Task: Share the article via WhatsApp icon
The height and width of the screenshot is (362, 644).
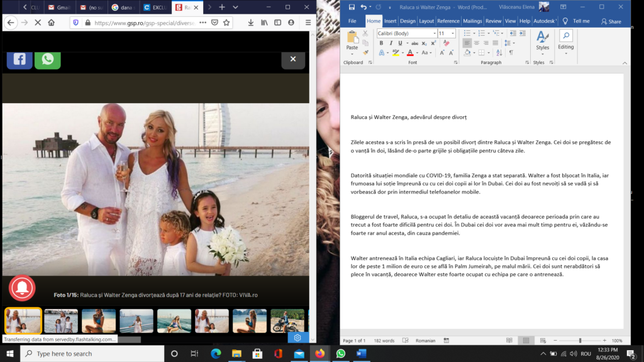Action: tap(48, 59)
